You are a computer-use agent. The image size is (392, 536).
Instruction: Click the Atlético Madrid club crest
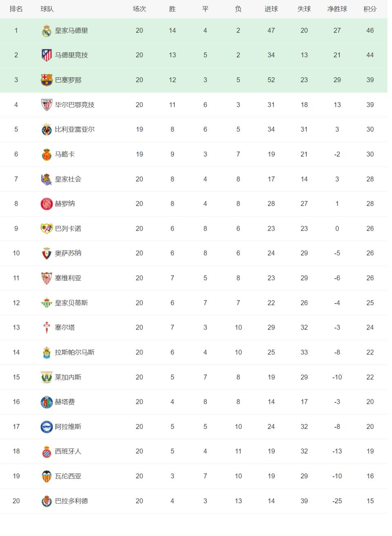tap(47, 55)
